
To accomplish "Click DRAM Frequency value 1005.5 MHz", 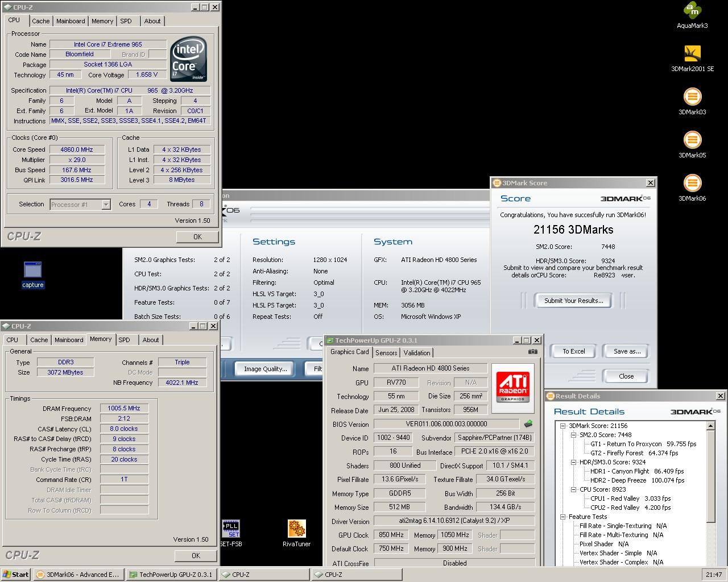I will point(124,408).
